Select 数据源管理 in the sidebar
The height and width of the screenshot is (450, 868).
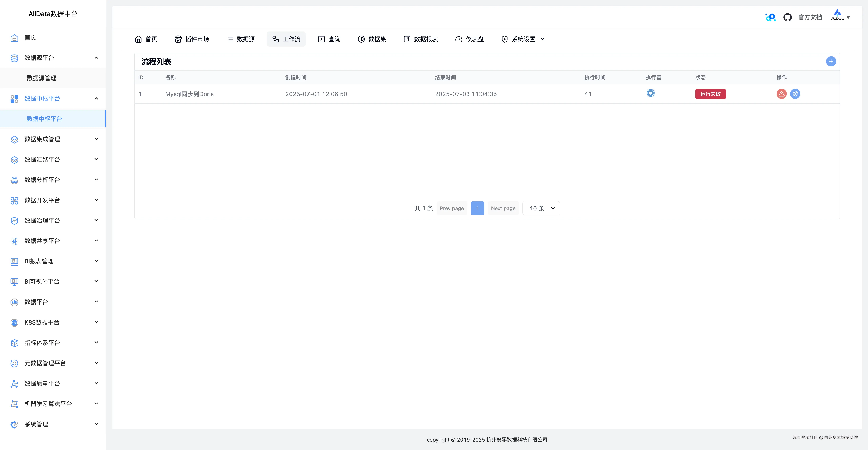[41, 78]
